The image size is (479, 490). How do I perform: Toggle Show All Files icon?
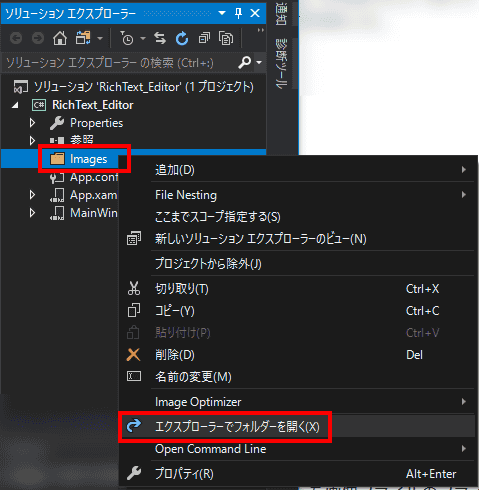[x=226, y=38]
